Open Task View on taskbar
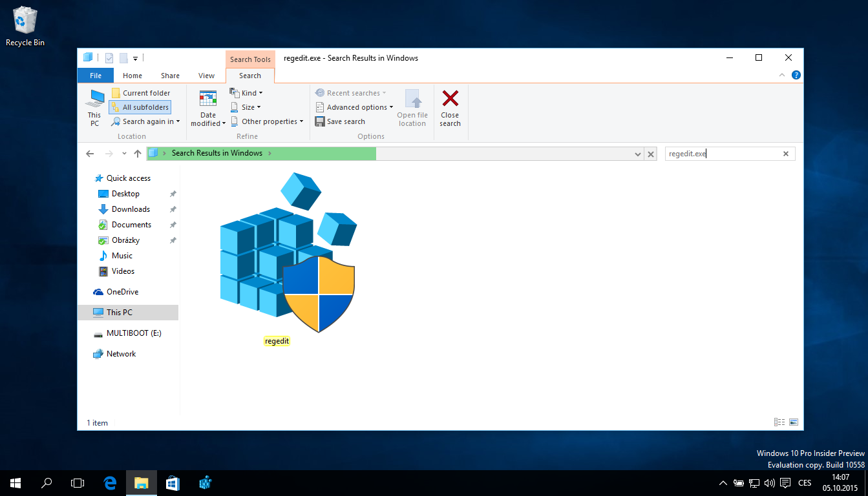The image size is (868, 496). (x=78, y=482)
